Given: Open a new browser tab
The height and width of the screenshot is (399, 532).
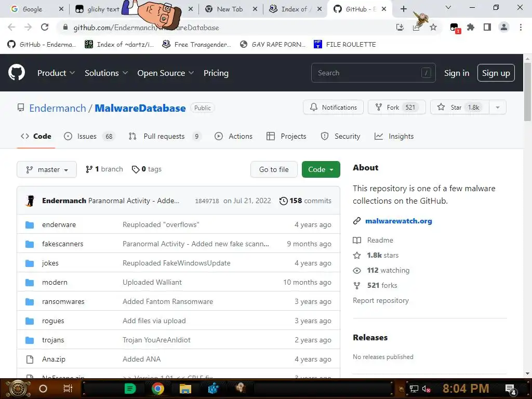Looking at the screenshot, I should (x=403, y=9).
